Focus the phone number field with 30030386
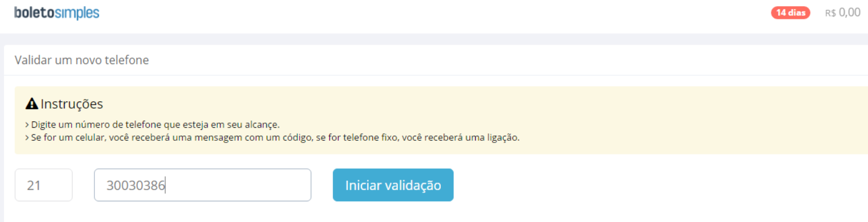Viewport: 868px width, 222px height. 202,185
